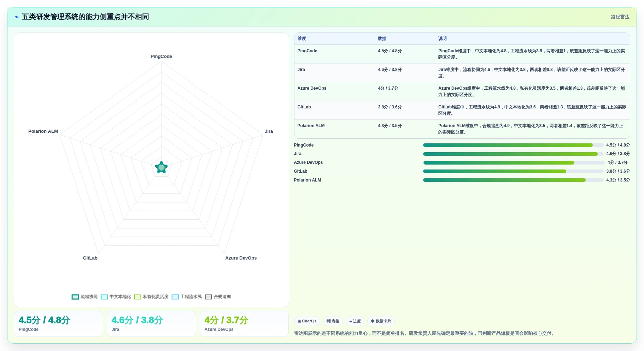The image size is (644, 351).
Task: Select the Azure DevOps table row name
Action: coord(312,88)
